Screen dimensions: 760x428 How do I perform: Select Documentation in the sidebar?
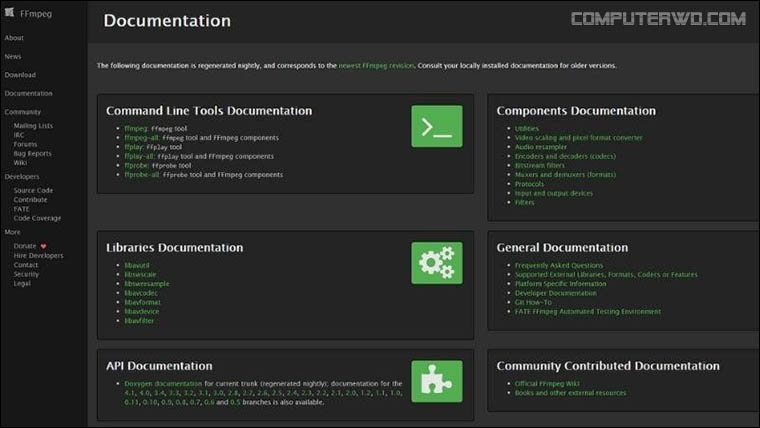[28, 93]
